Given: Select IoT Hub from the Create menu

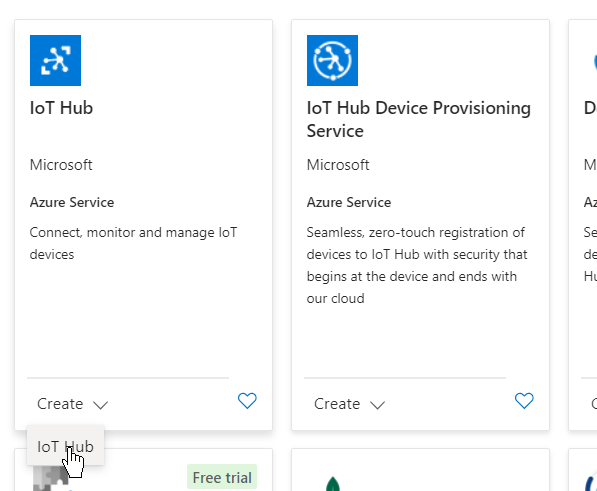Looking at the screenshot, I should point(65,446).
